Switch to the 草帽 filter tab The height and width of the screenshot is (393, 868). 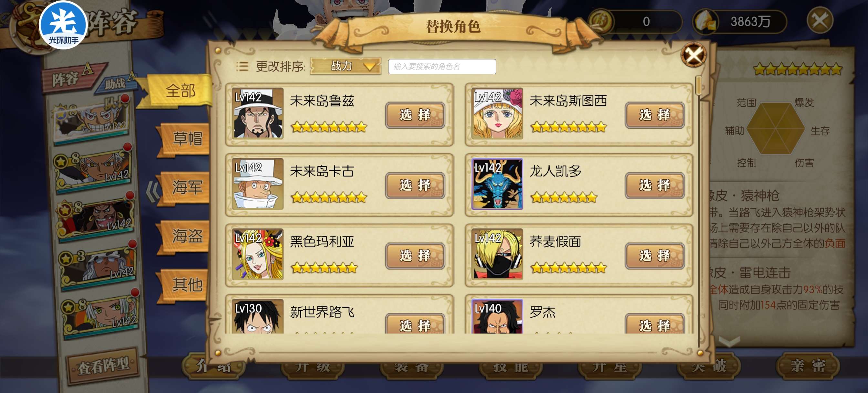[186, 139]
